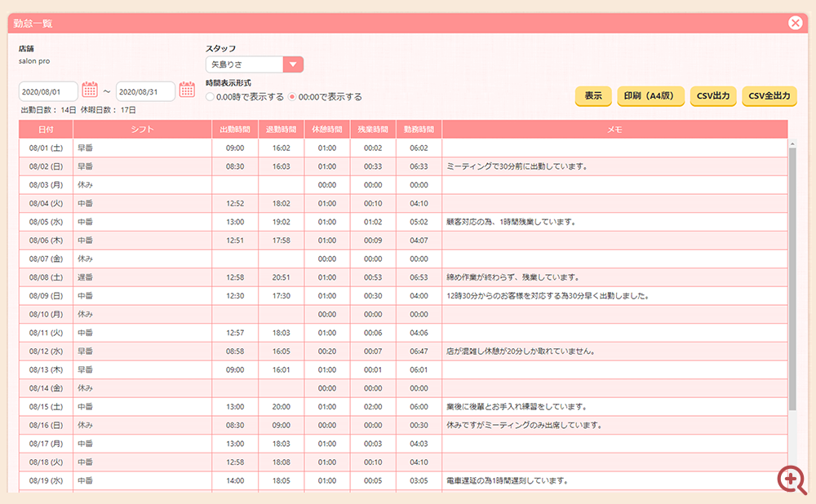Click the 表示 button
The height and width of the screenshot is (504, 816).
593,95
